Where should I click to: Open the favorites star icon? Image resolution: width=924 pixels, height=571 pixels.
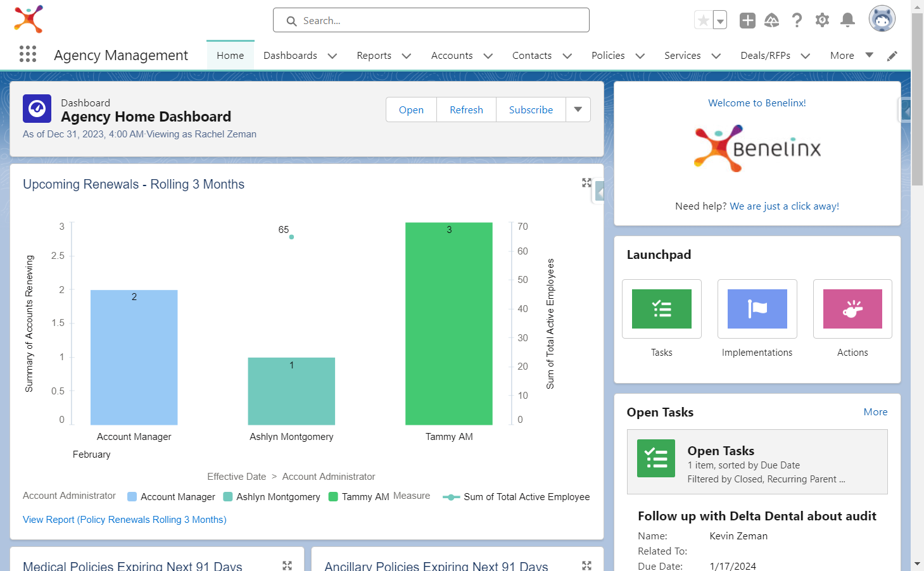point(703,20)
